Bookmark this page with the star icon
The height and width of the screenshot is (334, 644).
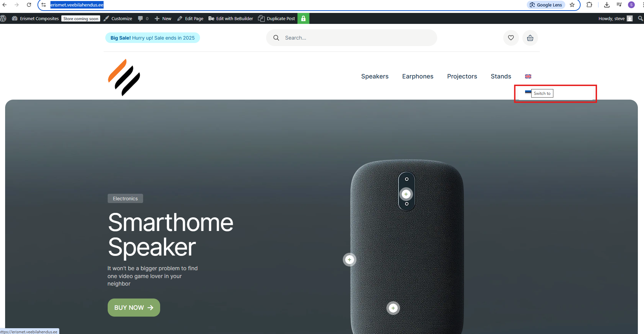[x=572, y=5]
